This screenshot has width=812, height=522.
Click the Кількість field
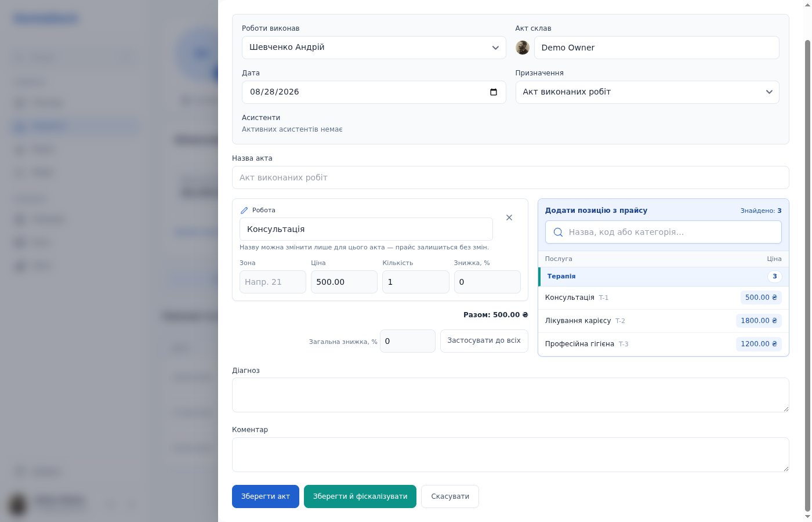coord(415,282)
